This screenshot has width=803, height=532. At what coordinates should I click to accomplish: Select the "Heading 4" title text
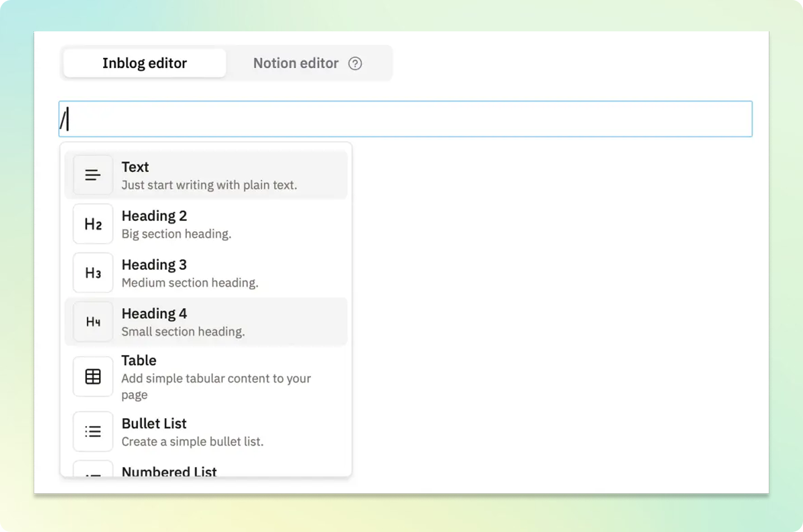[154, 313]
